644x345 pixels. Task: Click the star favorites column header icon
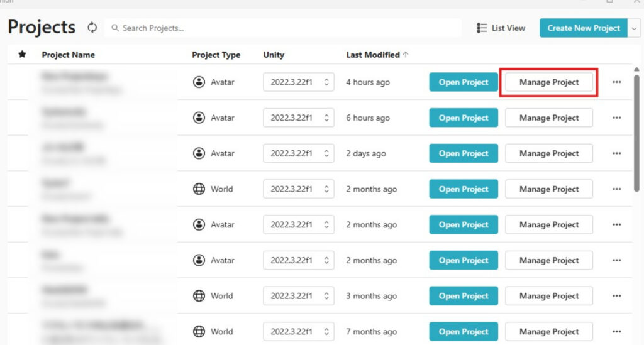click(x=23, y=55)
